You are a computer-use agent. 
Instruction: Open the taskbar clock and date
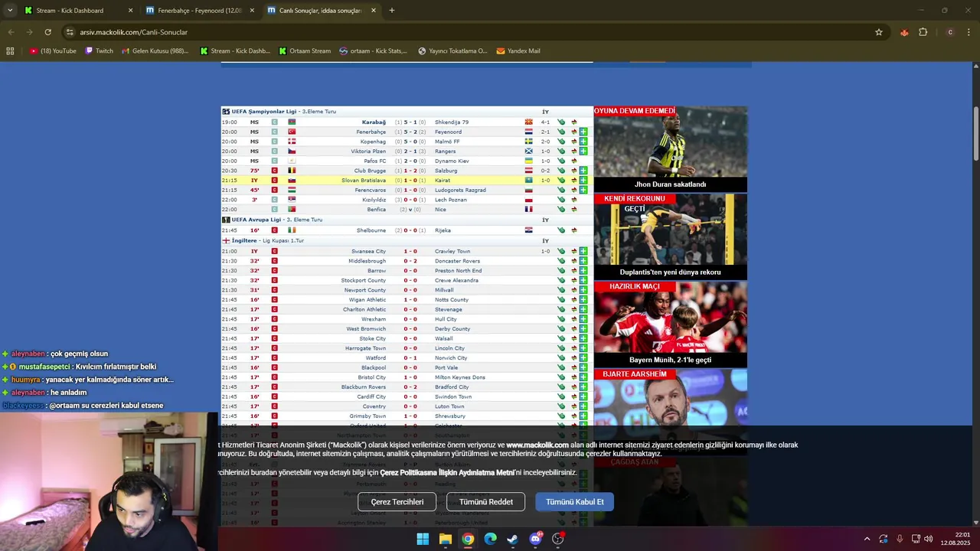coord(955,539)
